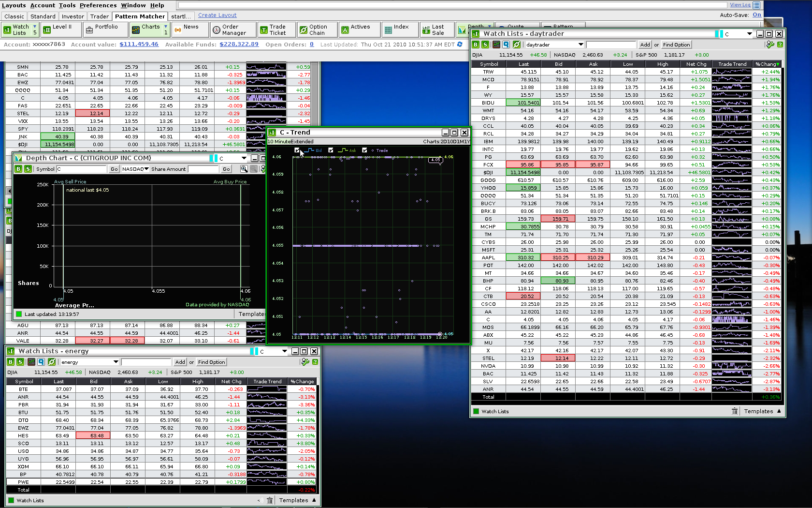Click the Symbol input field in Depth Chart

(81, 169)
